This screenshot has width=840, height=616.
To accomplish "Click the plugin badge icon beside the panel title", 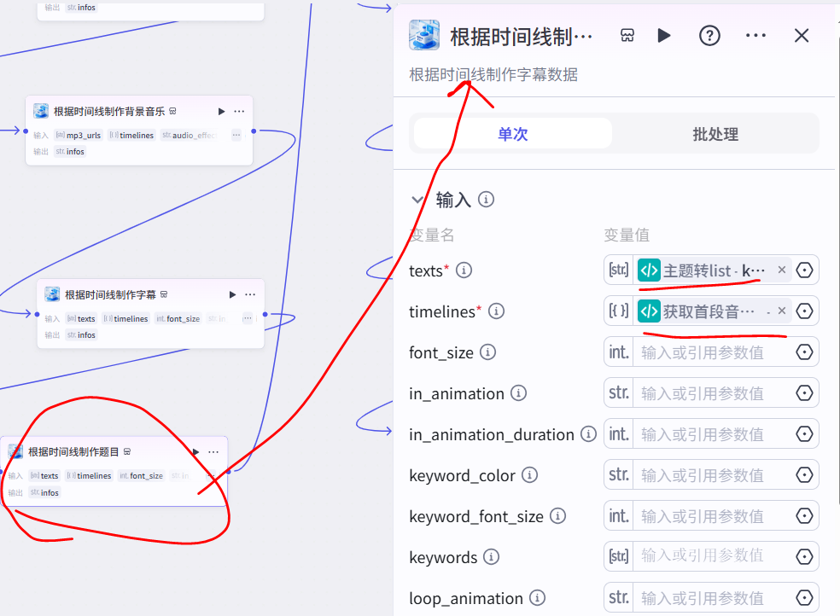I will [x=627, y=36].
